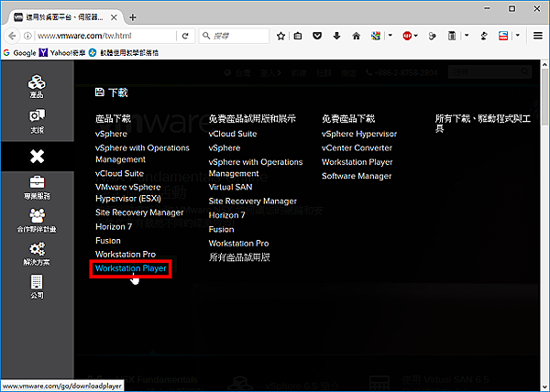Image resolution: width=550 pixels, height=392 pixels.
Task: Open Workstation Player under 免費產品下載
Action: tap(357, 162)
